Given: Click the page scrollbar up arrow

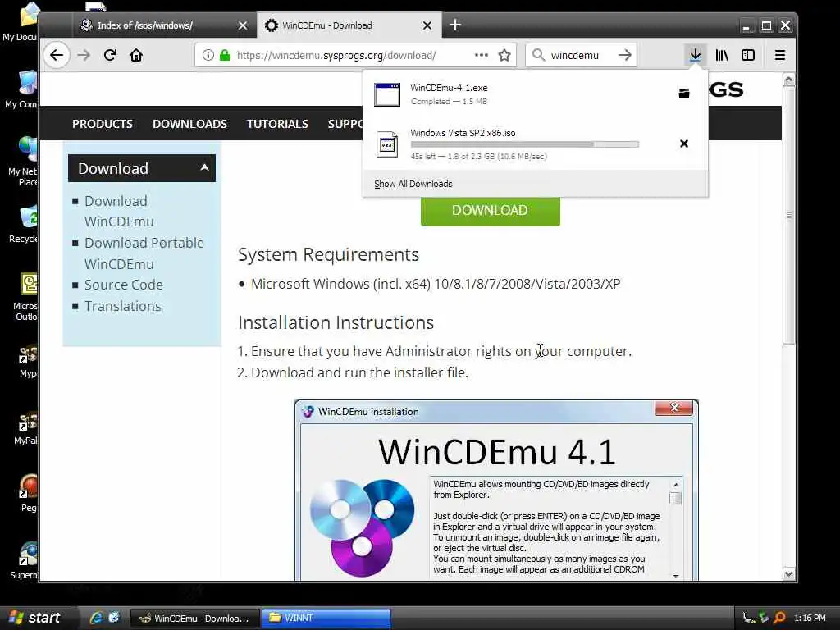Looking at the screenshot, I should point(788,80).
